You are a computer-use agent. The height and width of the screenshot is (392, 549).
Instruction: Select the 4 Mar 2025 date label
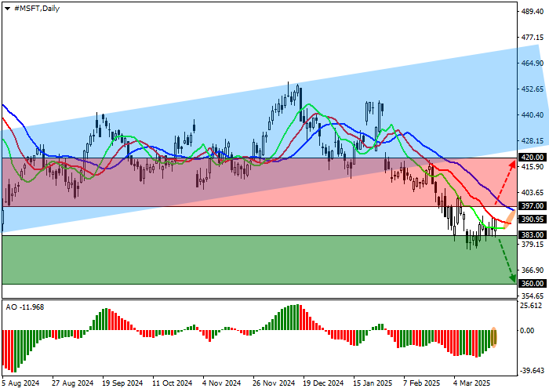point(473,384)
